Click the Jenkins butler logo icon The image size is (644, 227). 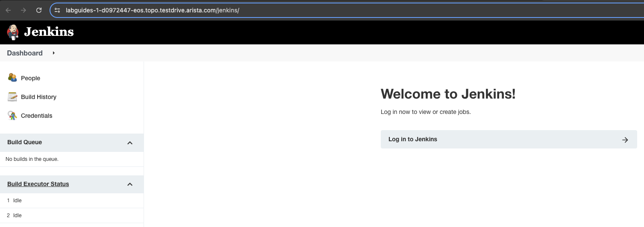[x=13, y=32]
